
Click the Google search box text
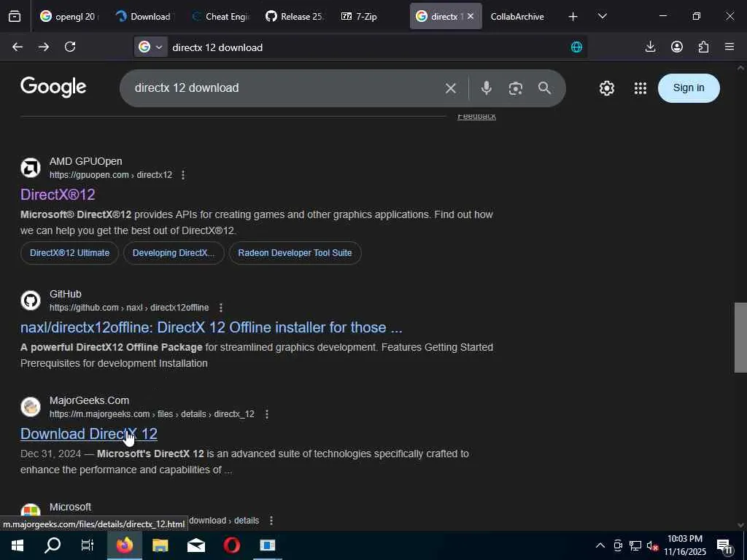click(x=187, y=88)
